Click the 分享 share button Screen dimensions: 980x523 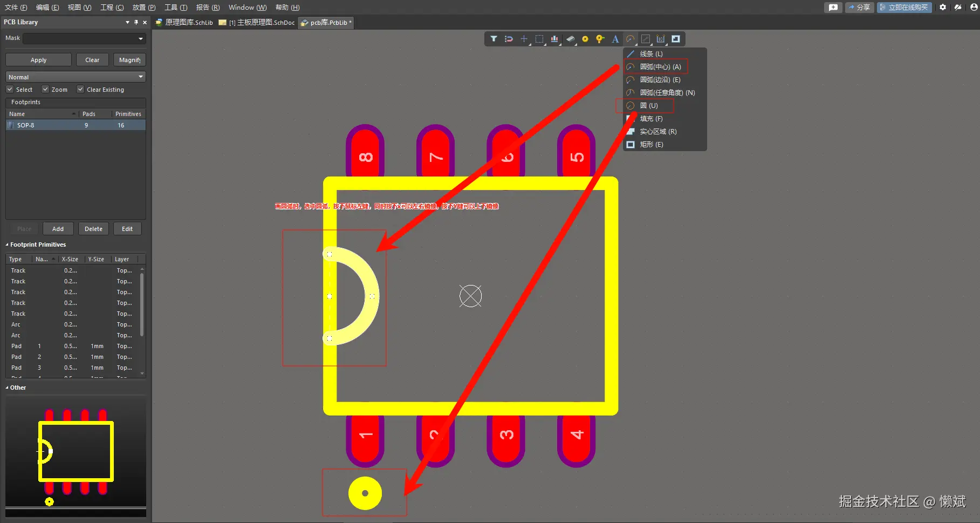859,8
